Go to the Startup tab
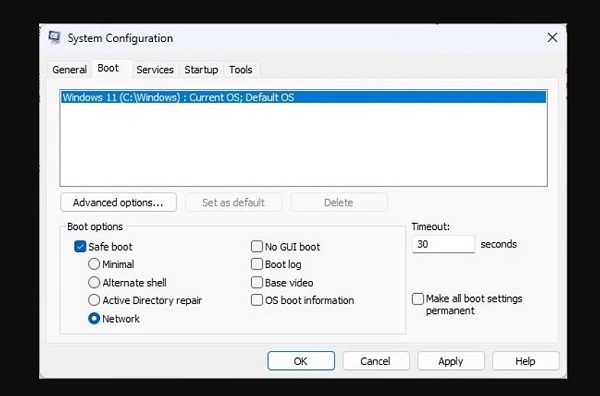The image size is (600, 396). pos(201,70)
